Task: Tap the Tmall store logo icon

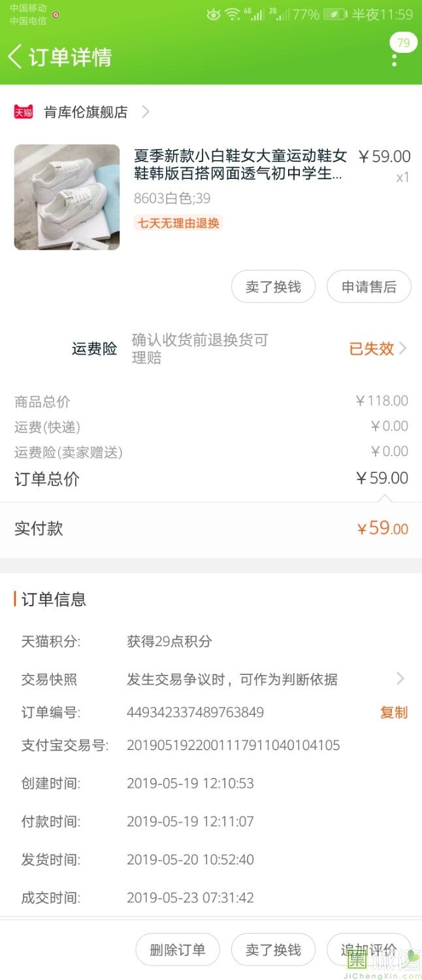Action: [24, 112]
